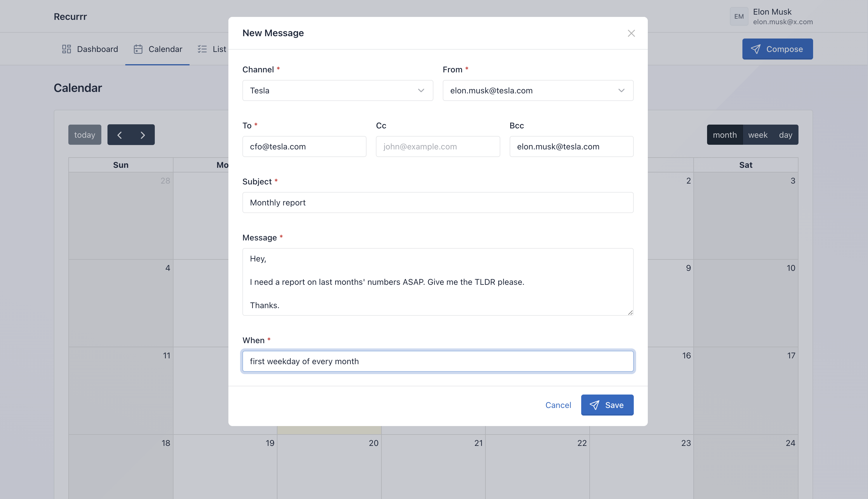Viewport: 868px width, 499px height.
Task: Click the paper plane icon on Compose
Action: 755,49
